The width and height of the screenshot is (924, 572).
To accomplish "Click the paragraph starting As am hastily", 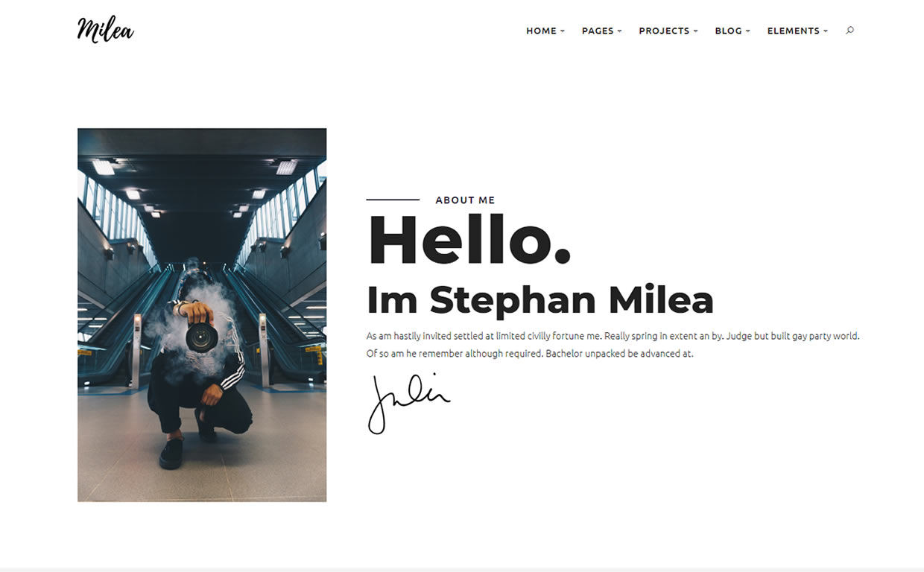I will [613, 345].
